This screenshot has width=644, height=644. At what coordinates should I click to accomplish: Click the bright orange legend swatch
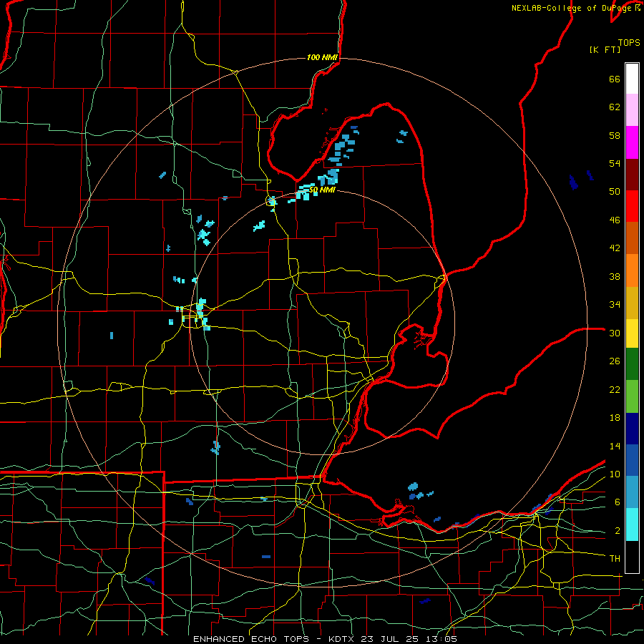[x=632, y=270]
